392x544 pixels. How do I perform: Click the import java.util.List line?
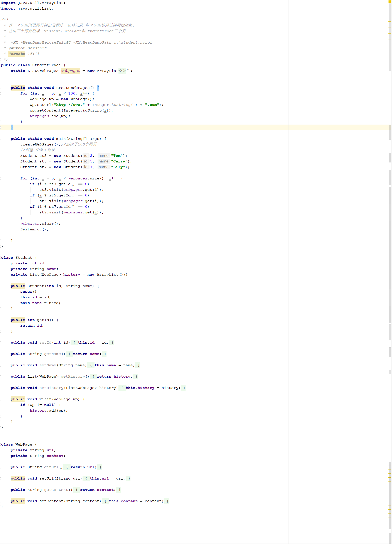pos(27,8)
